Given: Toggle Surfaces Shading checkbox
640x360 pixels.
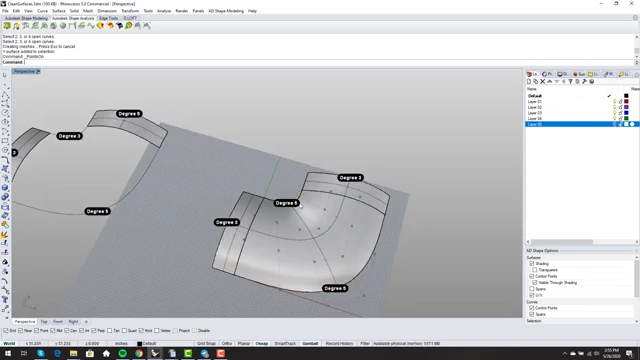Looking at the screenshot, I should (532, 264).
